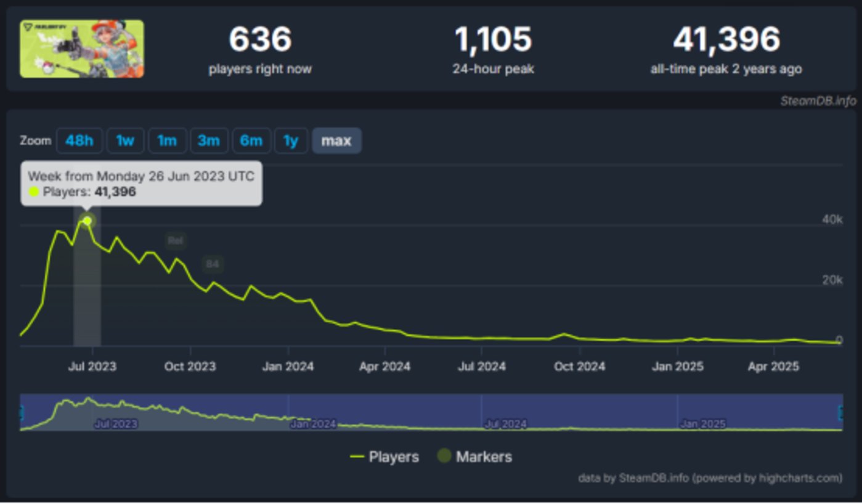
Task: Click the yellow-green Players legend line icon
Action: click(357, 457)
